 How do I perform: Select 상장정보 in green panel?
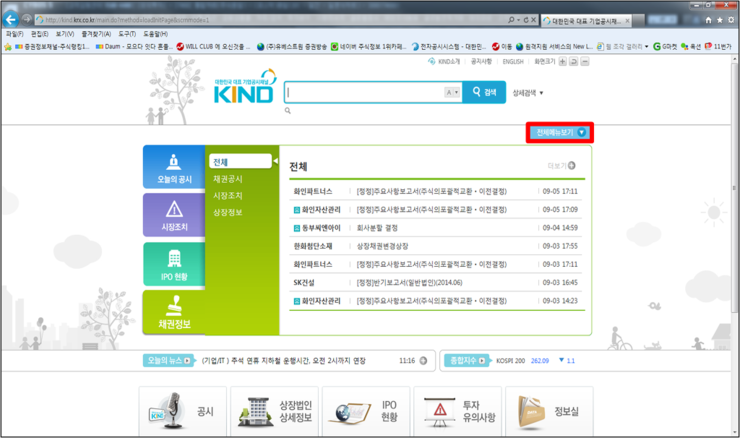click(227, 212)
